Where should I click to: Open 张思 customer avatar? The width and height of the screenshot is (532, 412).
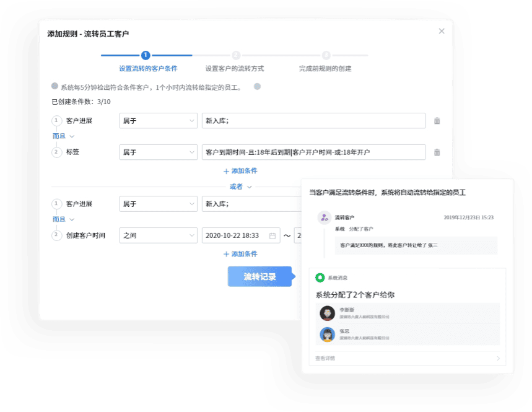(x=327, y=335)
